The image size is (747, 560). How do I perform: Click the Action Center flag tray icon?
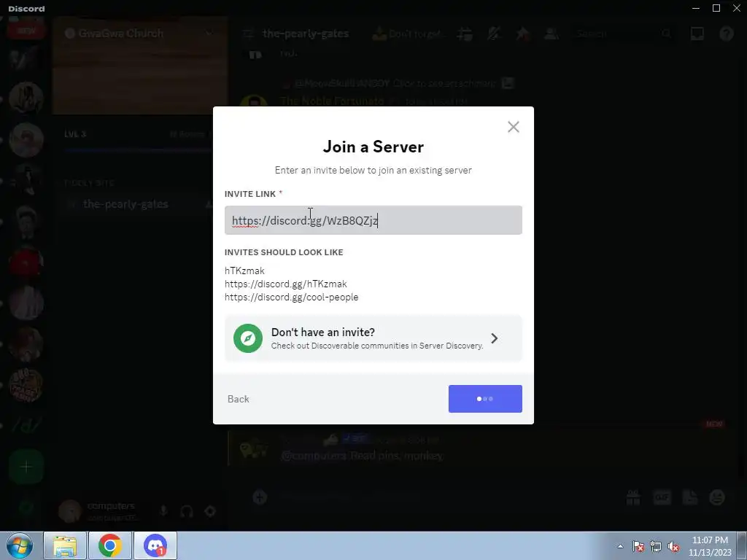click(638, 547)
